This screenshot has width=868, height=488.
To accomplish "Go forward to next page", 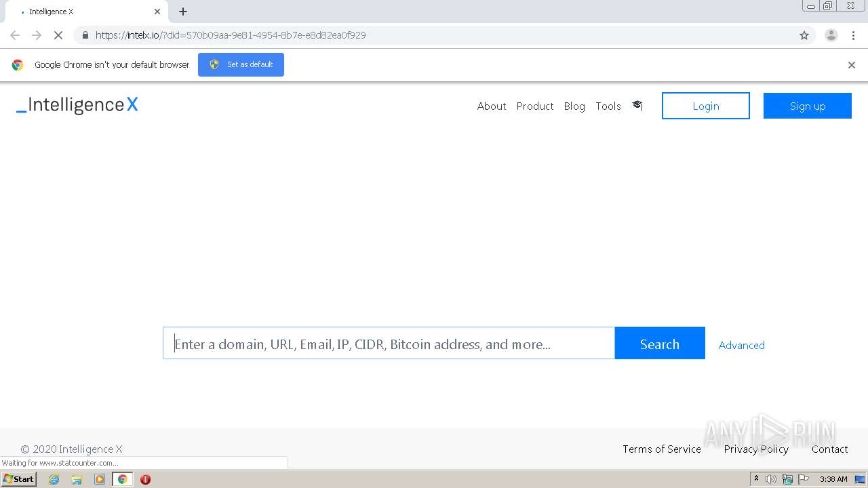I will (37, 35).
